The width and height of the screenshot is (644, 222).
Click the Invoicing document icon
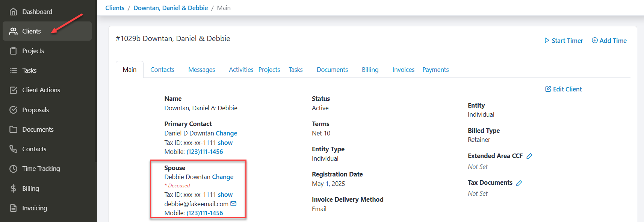[13, 208]
